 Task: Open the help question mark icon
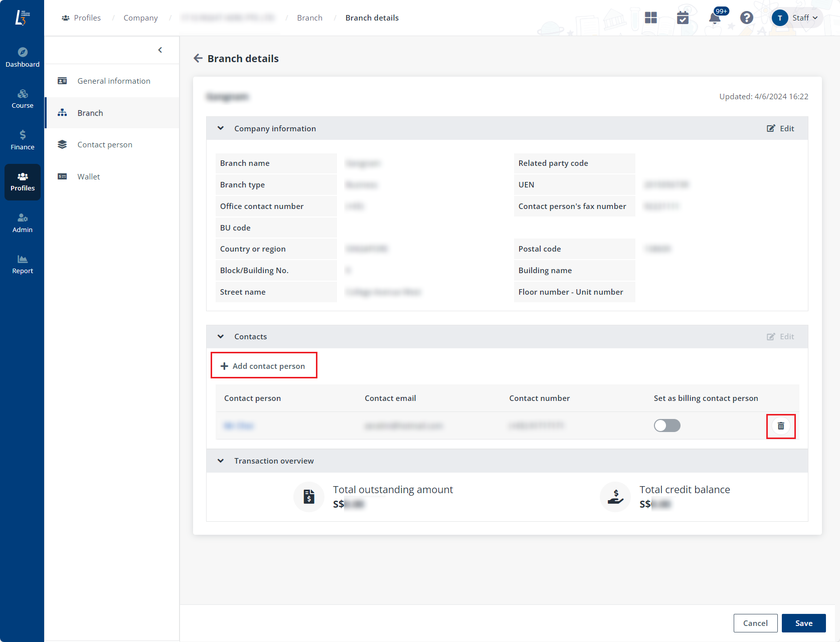click(746, 18)
